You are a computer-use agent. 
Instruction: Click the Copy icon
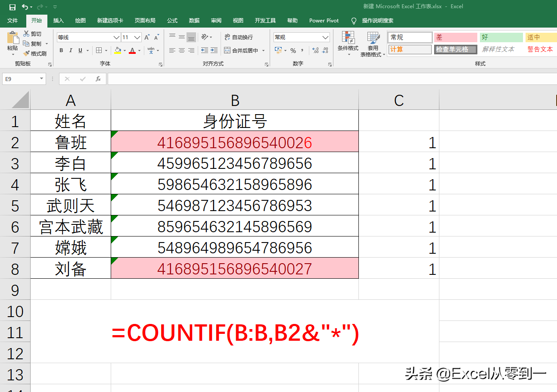26,44
